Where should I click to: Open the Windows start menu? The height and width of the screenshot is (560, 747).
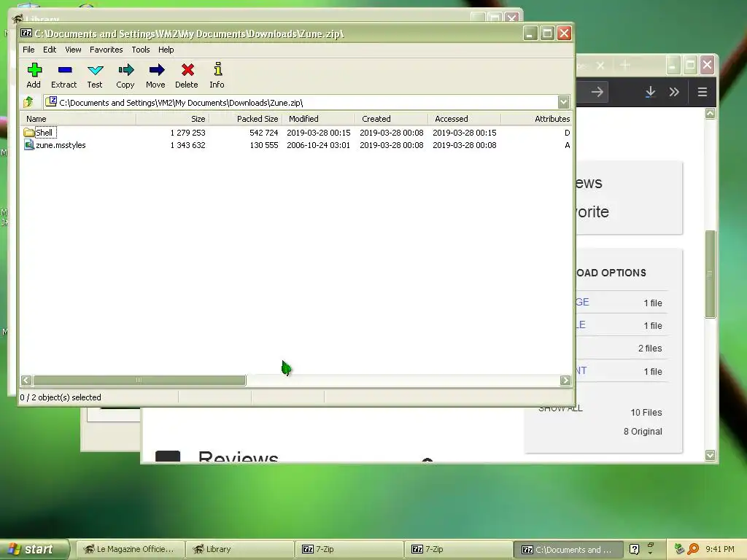coord(34,549)
